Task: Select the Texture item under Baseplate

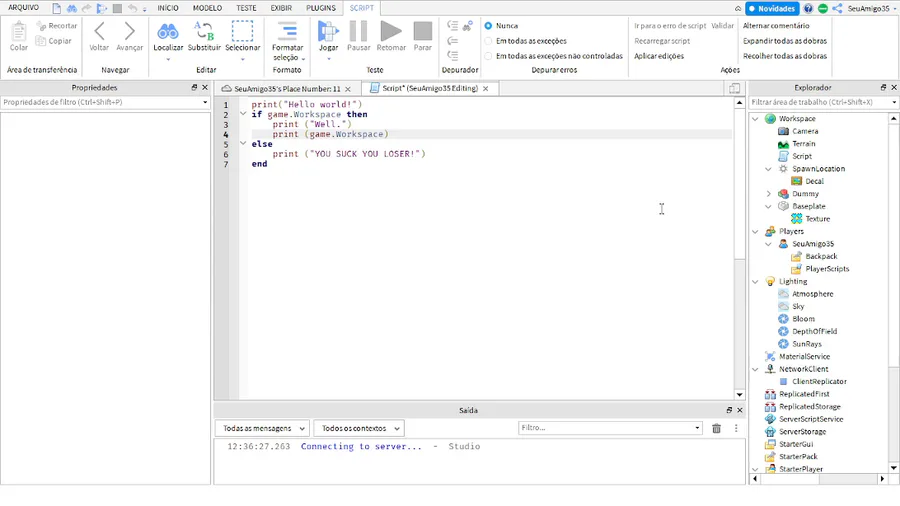Action: tap(810, 219)
